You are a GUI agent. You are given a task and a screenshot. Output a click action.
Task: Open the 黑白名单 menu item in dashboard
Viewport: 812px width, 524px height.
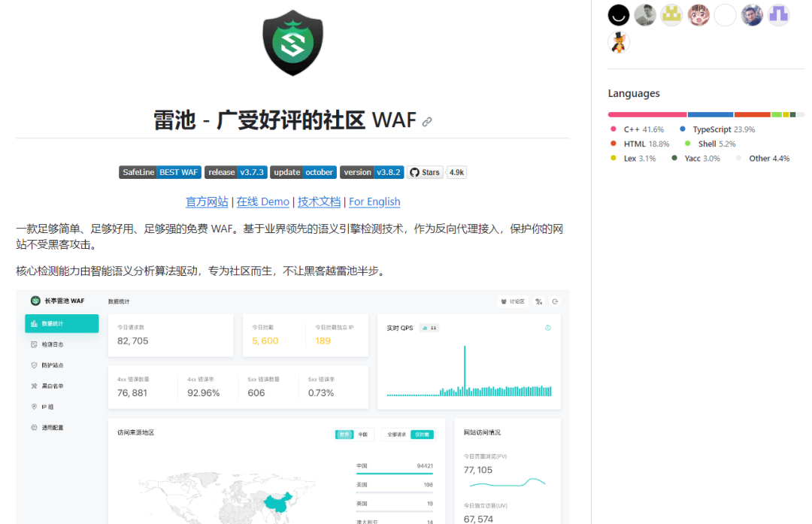pos(62,386)
